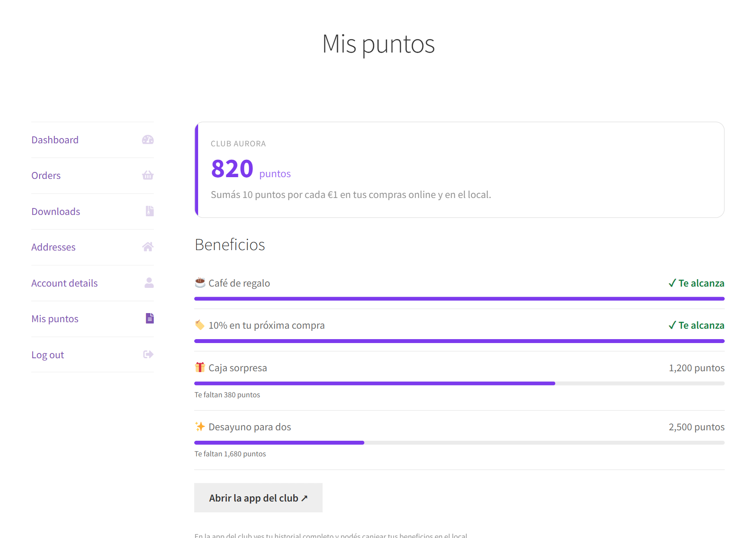This screenshot has width=756, height=538.
Task: Click the Desayuno para dos progress bar
Action: pyautogui.click(x=459, y=442)
